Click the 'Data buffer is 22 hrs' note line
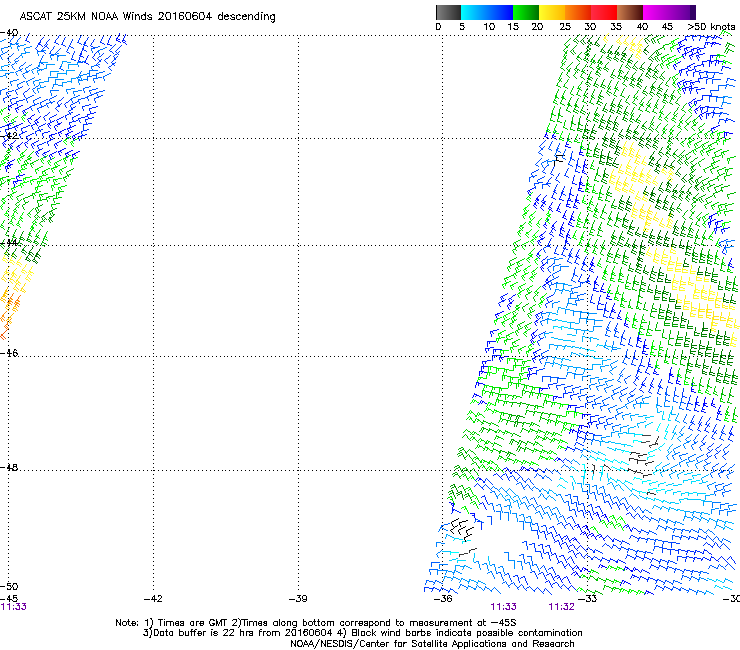The image size is (740, 650). (363, 633)
